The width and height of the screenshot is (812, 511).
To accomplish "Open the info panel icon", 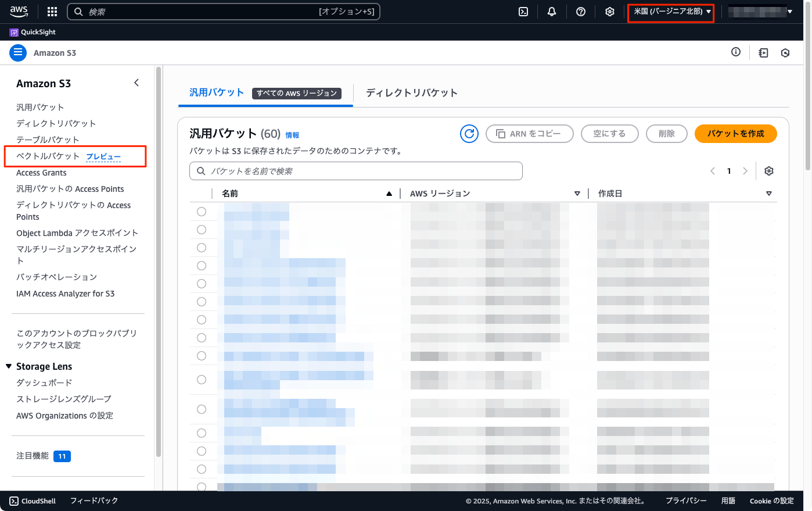I will click(736, 52).
